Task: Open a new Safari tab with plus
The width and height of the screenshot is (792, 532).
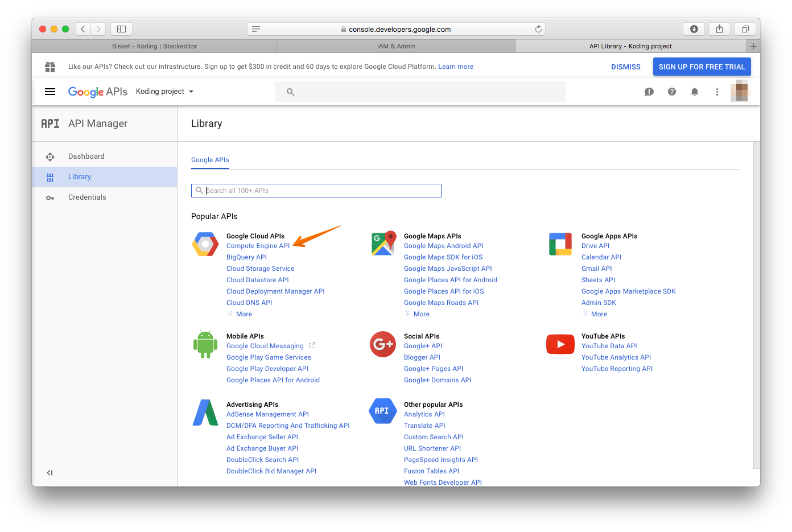Action: click(753, 46)
